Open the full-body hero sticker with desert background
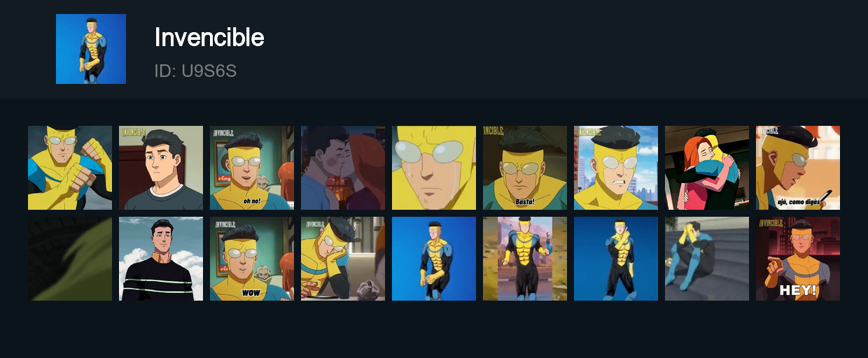Viewport: 868px width, 358px height. [525, 259]
